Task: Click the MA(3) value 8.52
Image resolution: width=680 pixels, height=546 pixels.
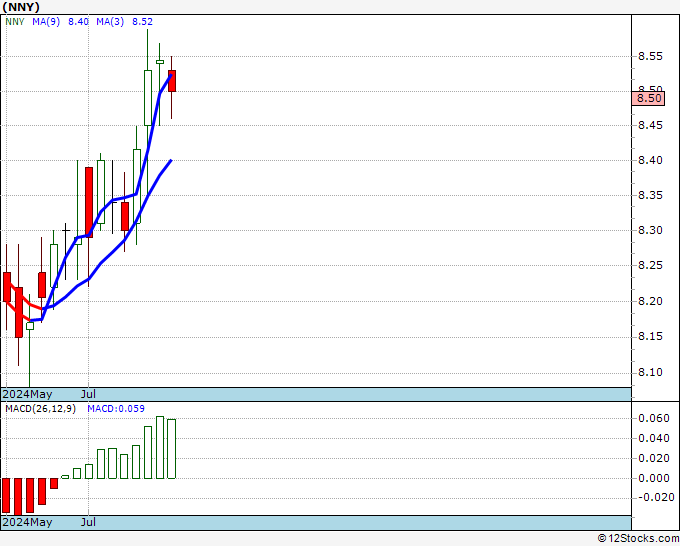Action: click(x=142, y=22)
